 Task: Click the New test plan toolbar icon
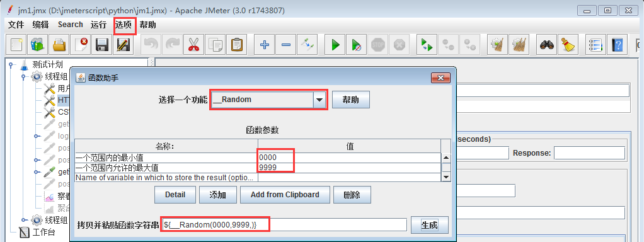click(16, 44)
